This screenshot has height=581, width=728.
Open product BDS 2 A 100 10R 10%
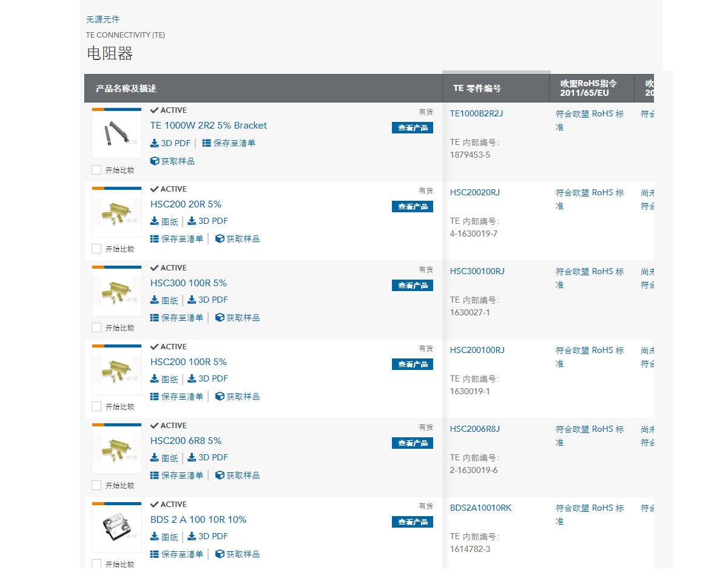pyautogui.click(x=198, y=520)
